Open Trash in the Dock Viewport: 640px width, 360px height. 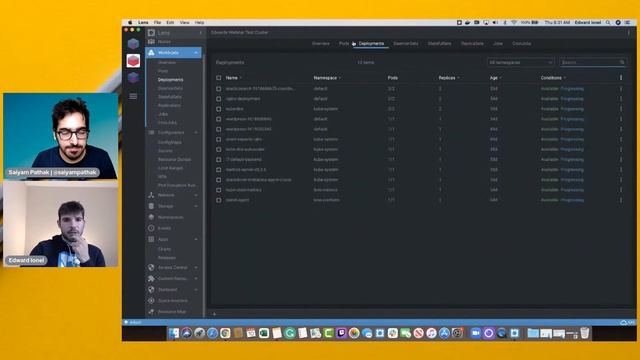(585, 333)
